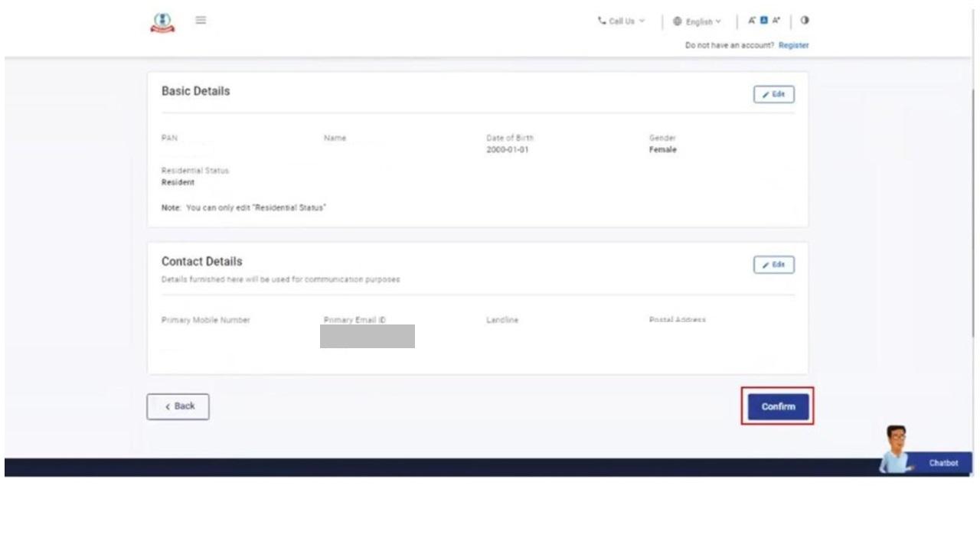980x551 pixels.
Task: Click the Resident status value
Action: (178, 183)
